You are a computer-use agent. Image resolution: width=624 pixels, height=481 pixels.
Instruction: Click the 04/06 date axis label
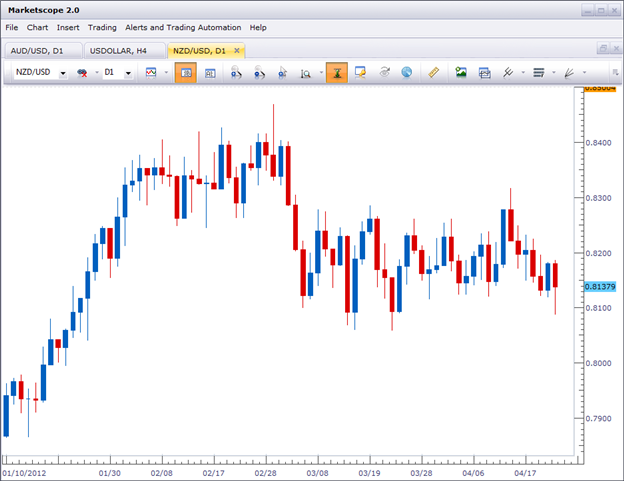[x=473, y=473]
